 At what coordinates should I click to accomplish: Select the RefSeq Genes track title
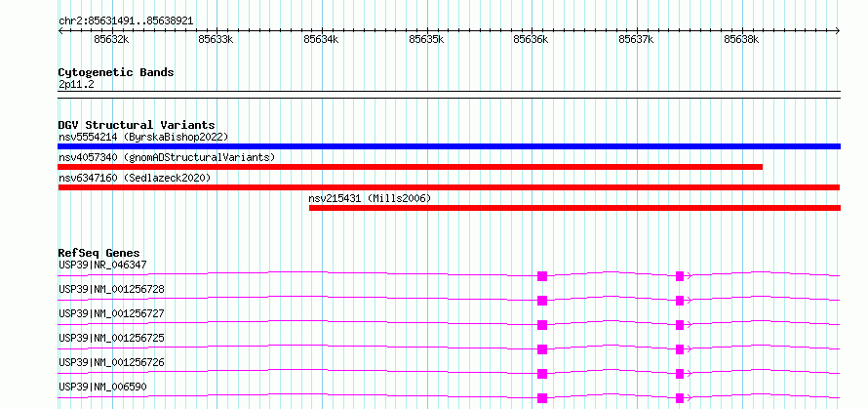[99, 254]
